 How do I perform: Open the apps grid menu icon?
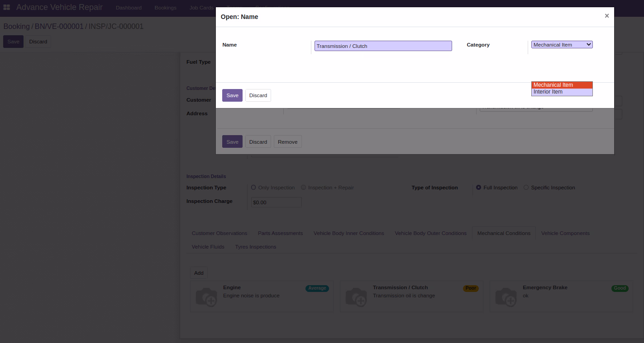7,8
